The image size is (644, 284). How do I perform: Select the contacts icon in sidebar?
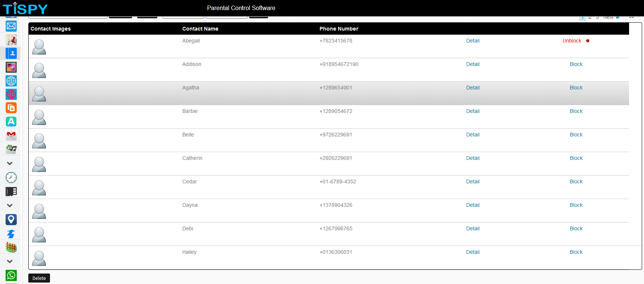coord(11,53)
